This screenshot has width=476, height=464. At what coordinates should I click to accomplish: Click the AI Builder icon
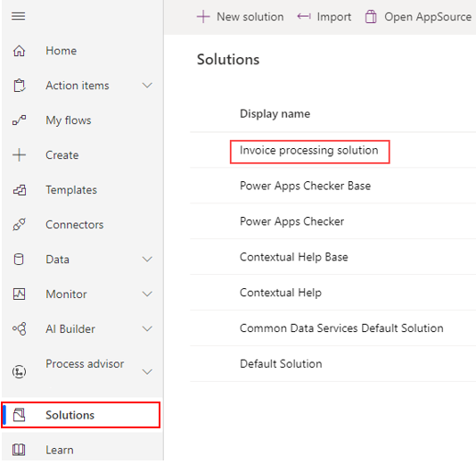[x=19, y=328]
